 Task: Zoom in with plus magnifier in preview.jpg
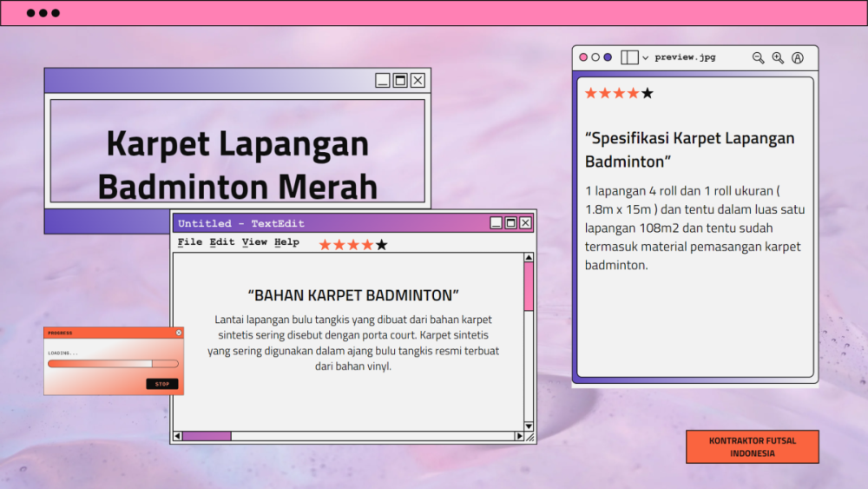point(778,57)
